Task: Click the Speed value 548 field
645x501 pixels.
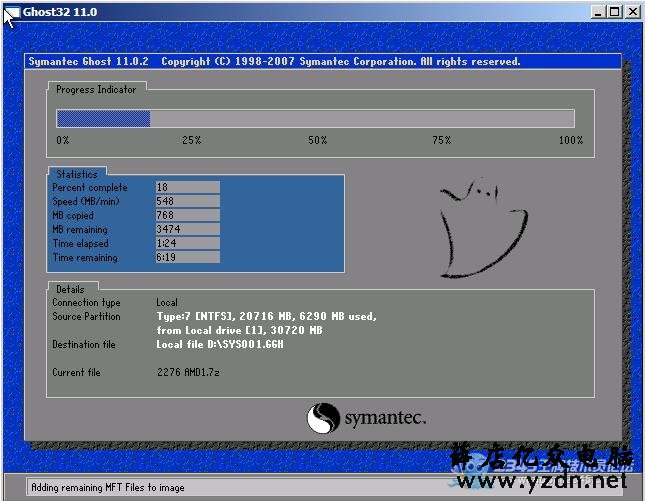Action: (x=188, y=201)
